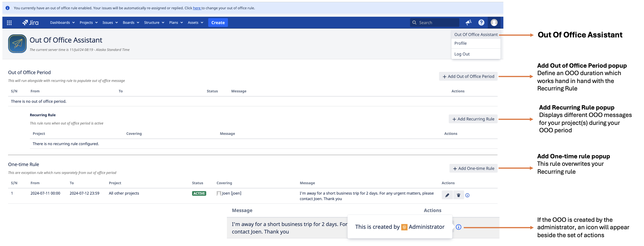Follow the 'here' link in the banner

coord(197,8)
